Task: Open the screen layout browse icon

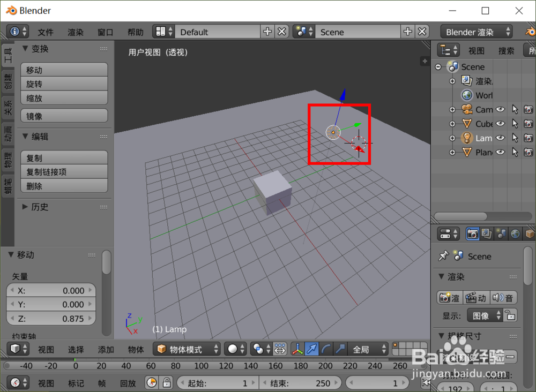Action: point(164,32)
